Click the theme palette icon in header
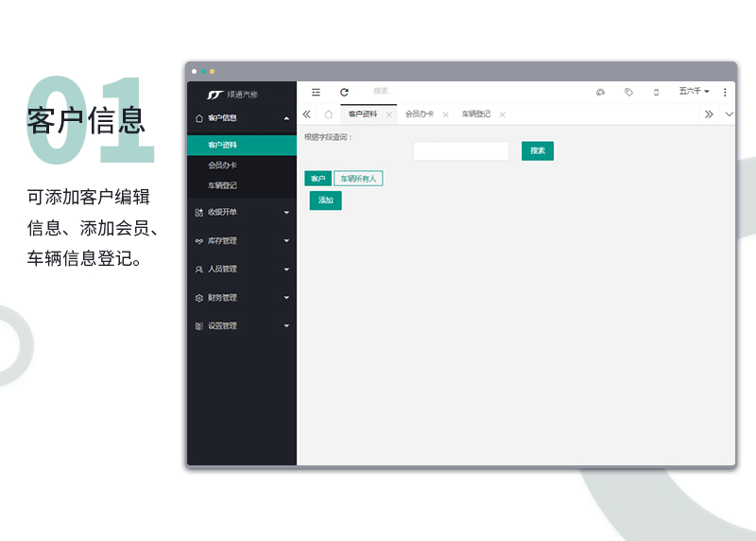Viewport: 756px width, 541px height. [600, 92]
